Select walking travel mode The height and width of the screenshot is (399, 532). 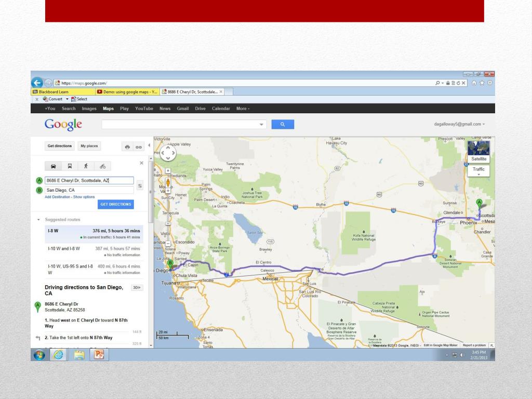(86, 166)
